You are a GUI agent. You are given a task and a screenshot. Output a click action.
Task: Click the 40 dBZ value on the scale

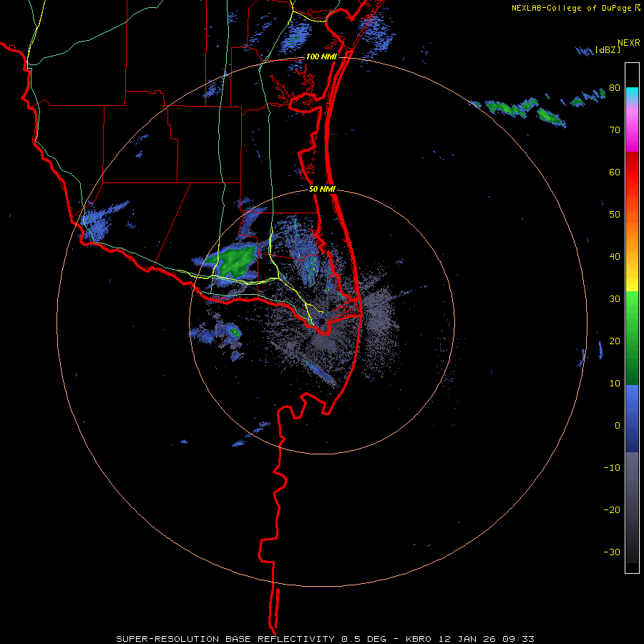615,257
